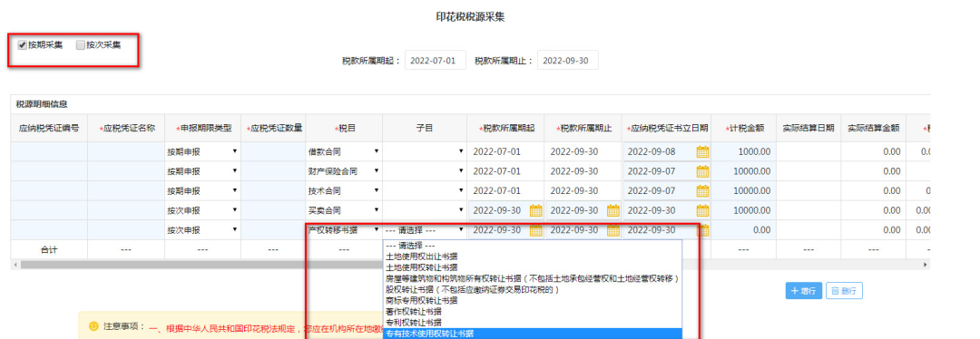The image size is (980, 339).
Task: Select --- 请选择 --- option in dropdown list
Action: [x=533, y=246]
